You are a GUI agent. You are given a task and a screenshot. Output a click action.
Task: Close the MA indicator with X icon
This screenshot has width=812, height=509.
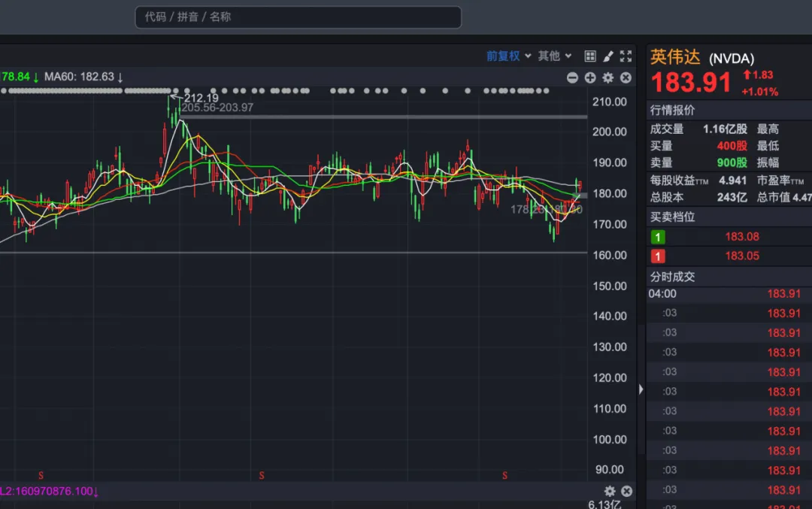pos(626,77)
